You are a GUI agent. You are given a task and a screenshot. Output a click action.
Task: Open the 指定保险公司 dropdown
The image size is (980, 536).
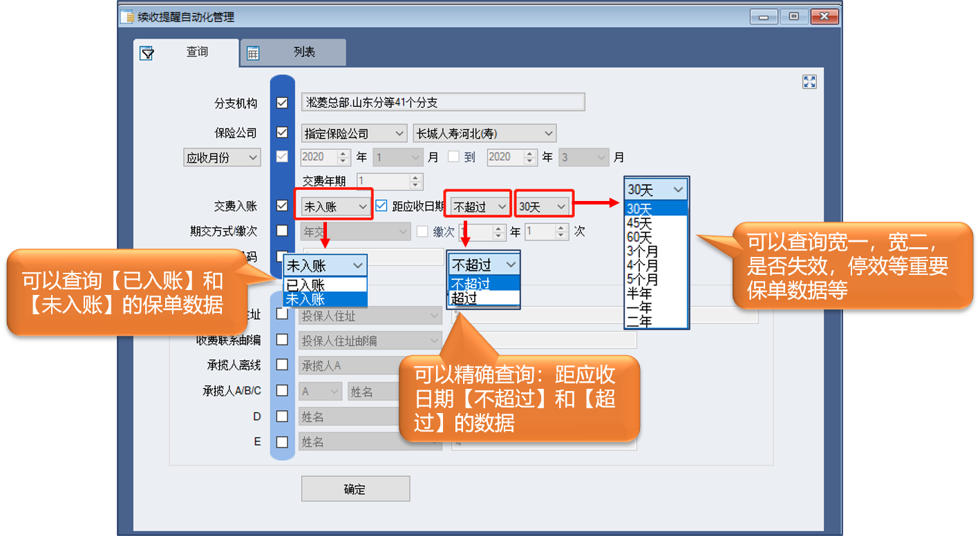pyautogui.click(x=355, y=133)
